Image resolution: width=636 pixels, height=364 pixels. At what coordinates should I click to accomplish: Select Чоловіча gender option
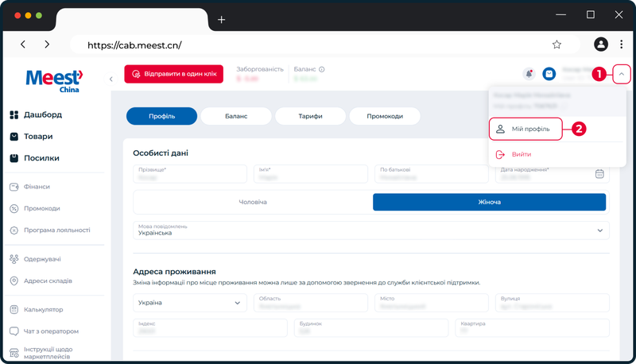coord(253,202)
